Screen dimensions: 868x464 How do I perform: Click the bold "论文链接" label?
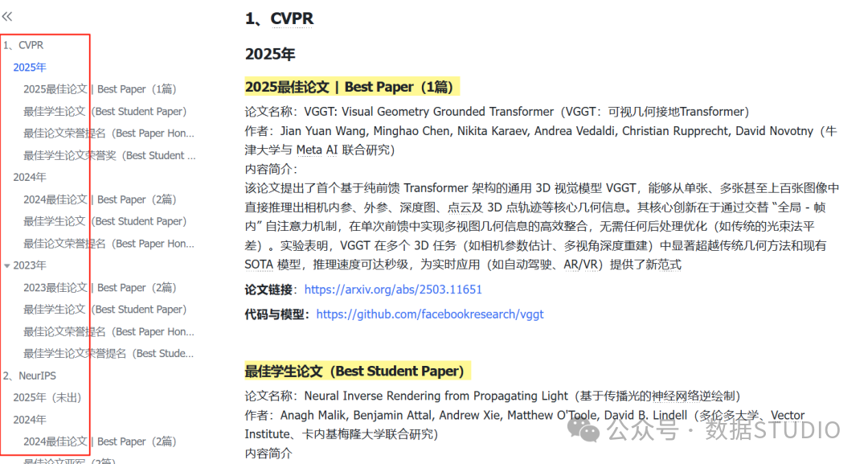tap(268, 289)
